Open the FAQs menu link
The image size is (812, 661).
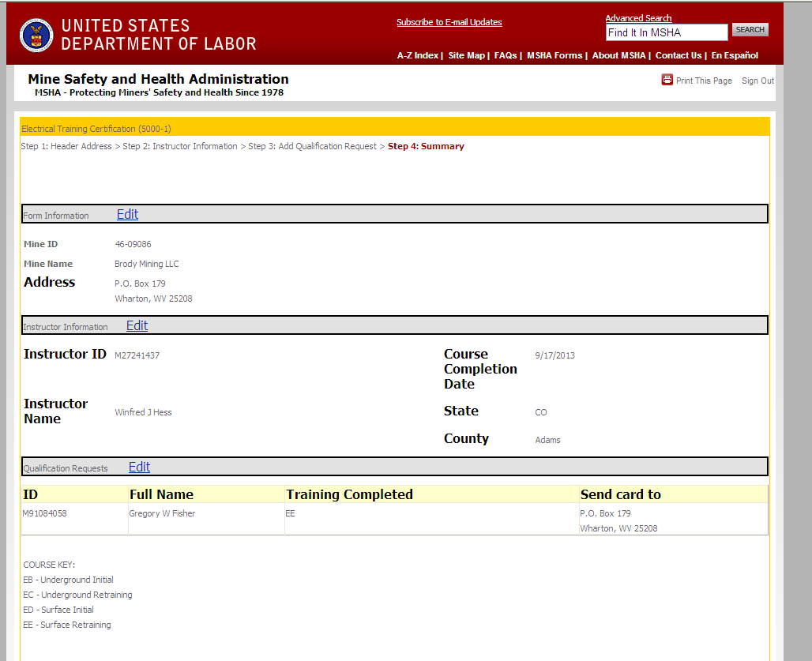pyautogui.click(x=506, y=55)
